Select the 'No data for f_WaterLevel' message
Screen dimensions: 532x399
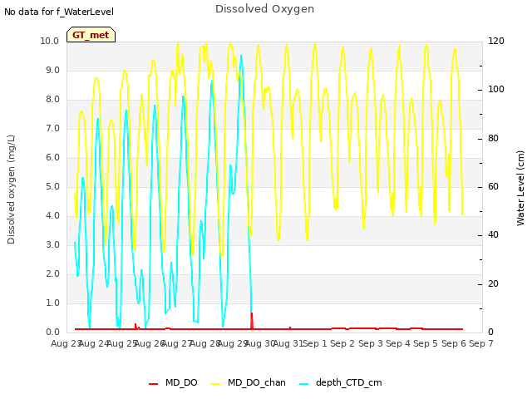59,12
